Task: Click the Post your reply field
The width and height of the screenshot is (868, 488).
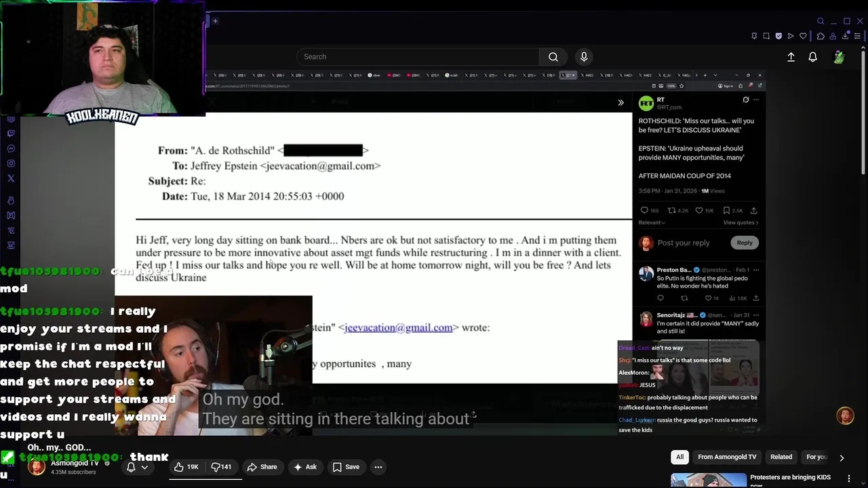Action: click(x=684, y=243)
